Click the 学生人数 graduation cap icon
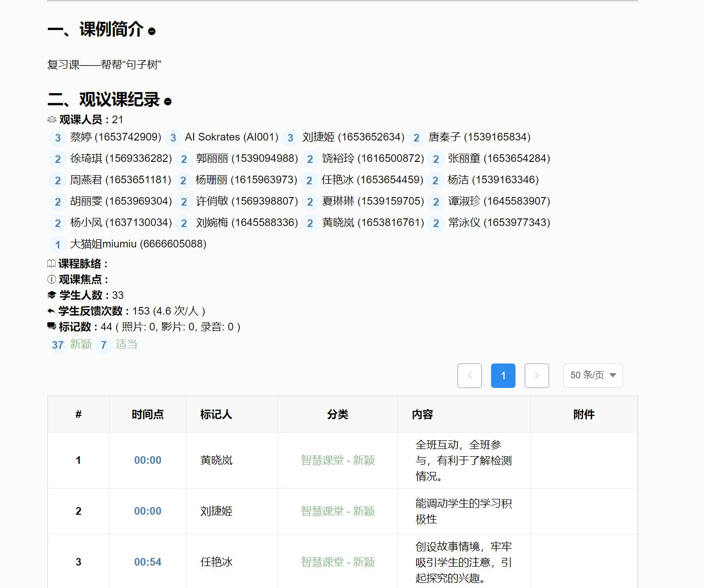This screenshot has height=588, width=704. [x=51, y=295]
